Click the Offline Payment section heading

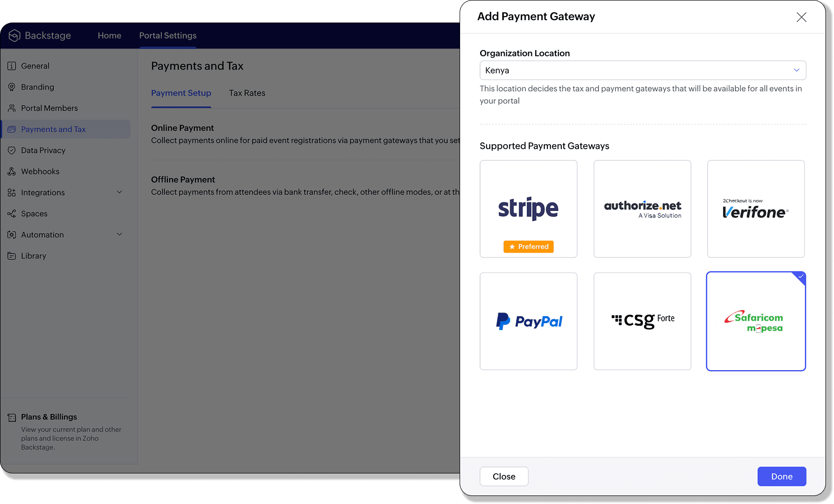coord(183,180)
